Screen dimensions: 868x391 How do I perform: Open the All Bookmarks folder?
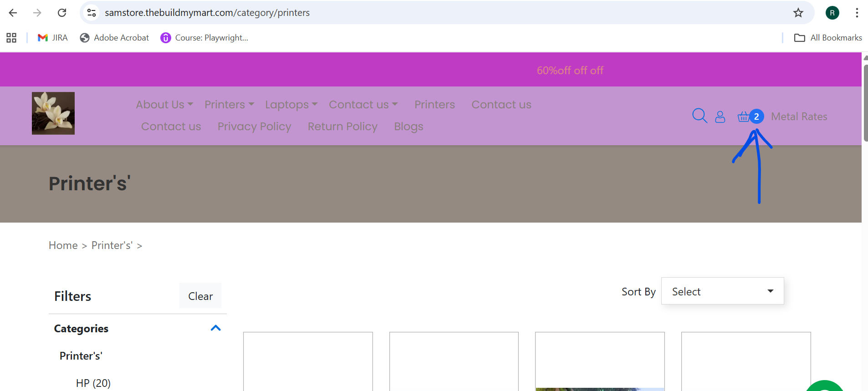pos(828,38)
